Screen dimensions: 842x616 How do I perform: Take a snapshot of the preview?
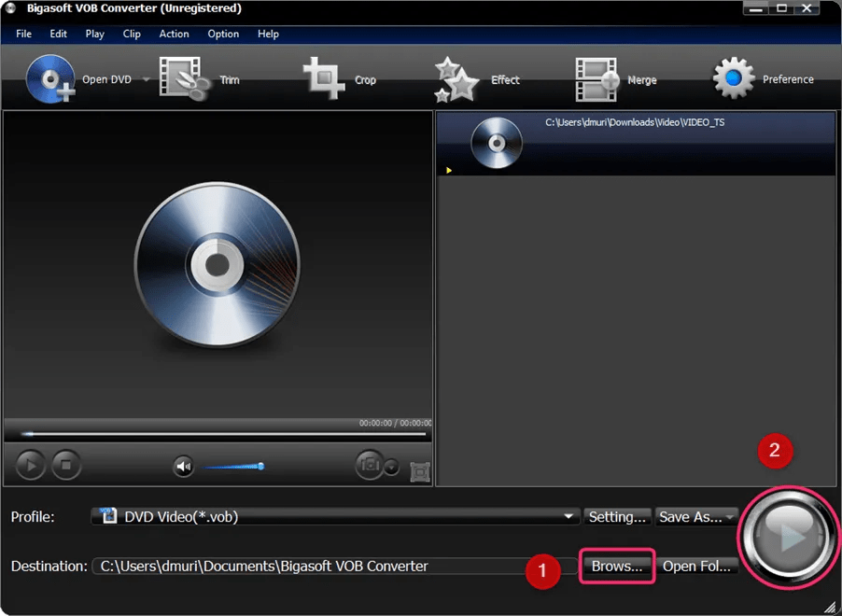368,466
